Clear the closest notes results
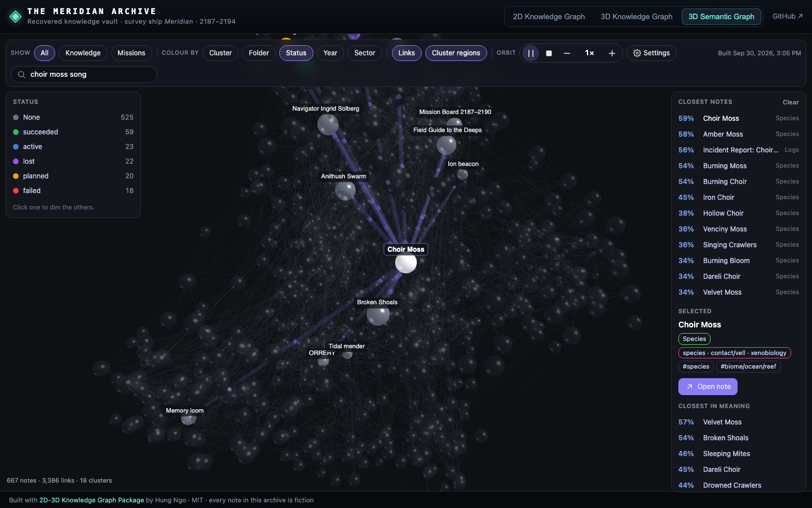This screenshot has width=812, height=508. click(x=791, y=102)
